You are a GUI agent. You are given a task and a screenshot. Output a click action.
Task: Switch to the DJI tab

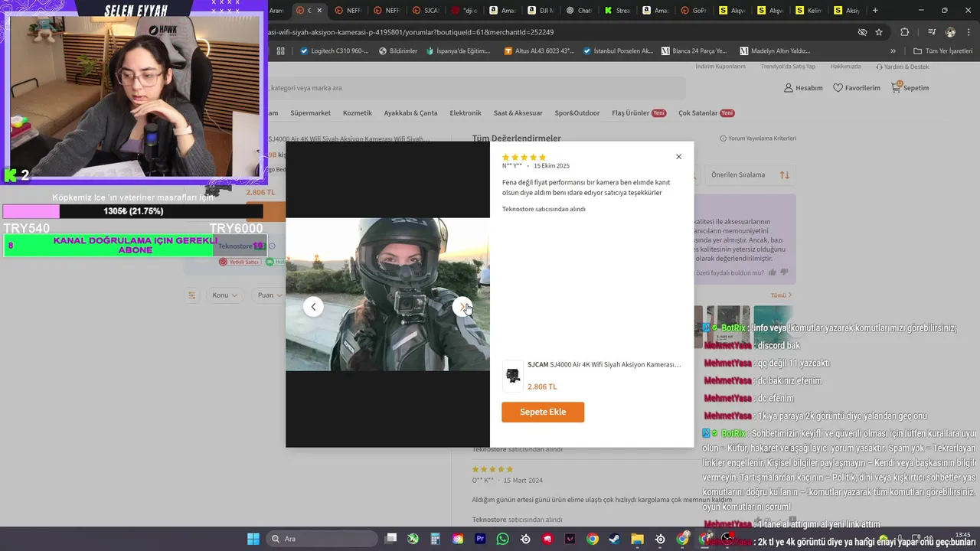540,10
